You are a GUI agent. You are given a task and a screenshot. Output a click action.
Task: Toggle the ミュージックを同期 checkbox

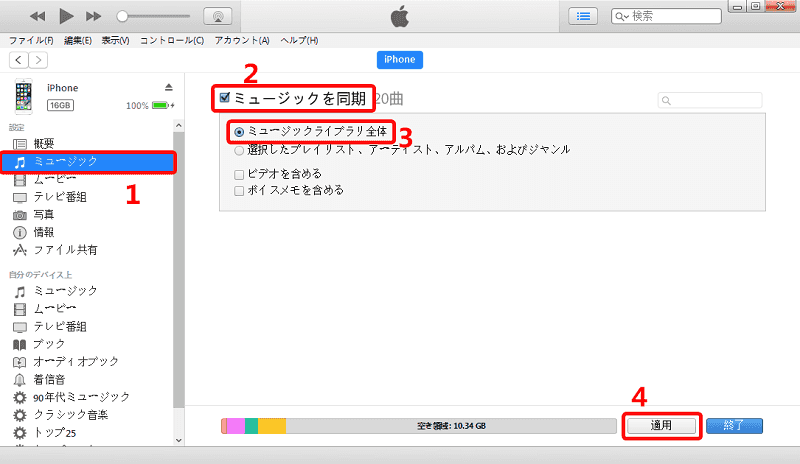coord(224,97)
